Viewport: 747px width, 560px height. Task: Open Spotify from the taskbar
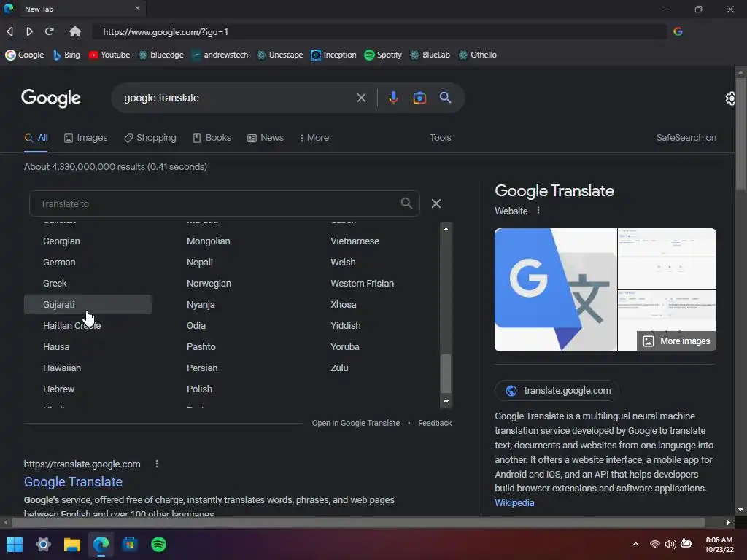pyautogui.click(x=158, y=544)
